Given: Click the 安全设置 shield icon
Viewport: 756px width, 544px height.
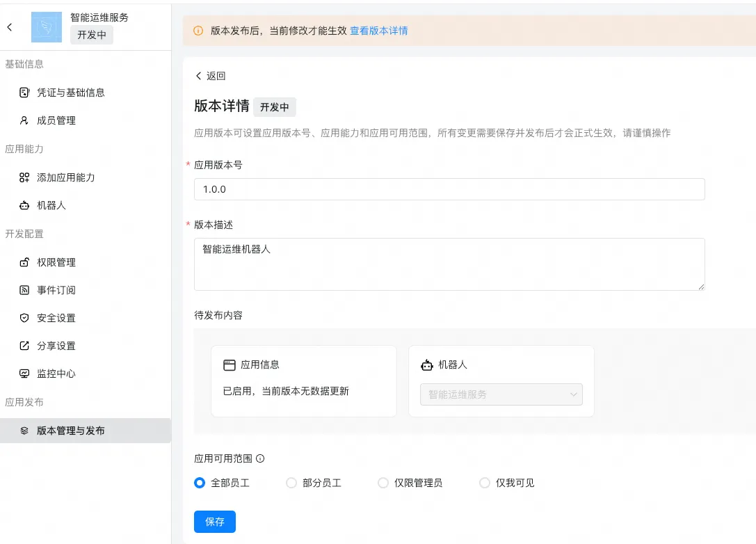Looking at the screenshot, I should click(24, 318).
